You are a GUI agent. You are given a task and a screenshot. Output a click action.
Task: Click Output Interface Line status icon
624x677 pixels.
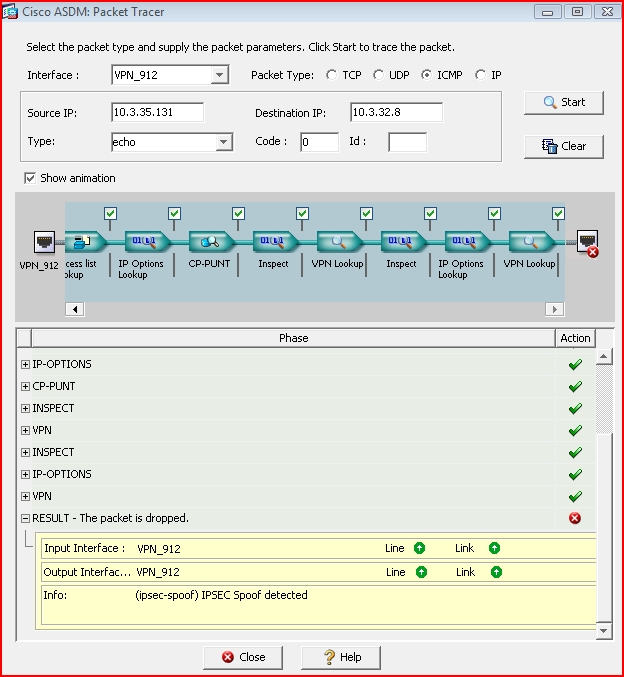[x=421, y=572]
